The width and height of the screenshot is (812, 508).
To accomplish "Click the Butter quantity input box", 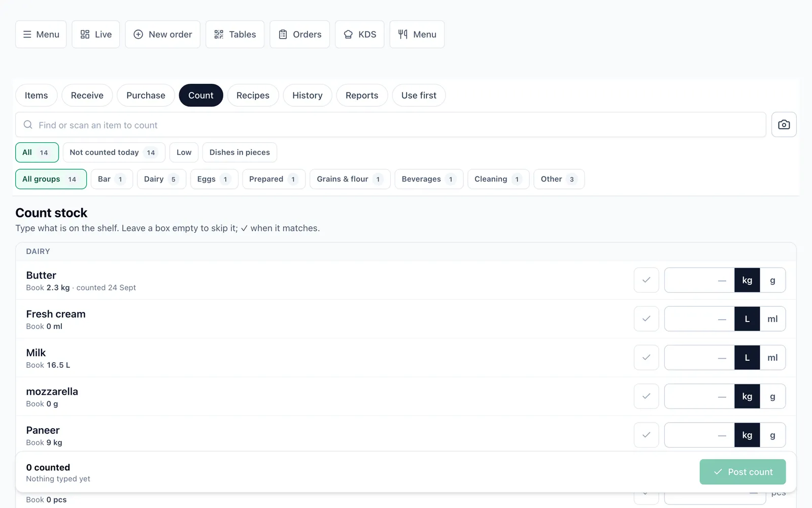I will click(x=699, y=280).
